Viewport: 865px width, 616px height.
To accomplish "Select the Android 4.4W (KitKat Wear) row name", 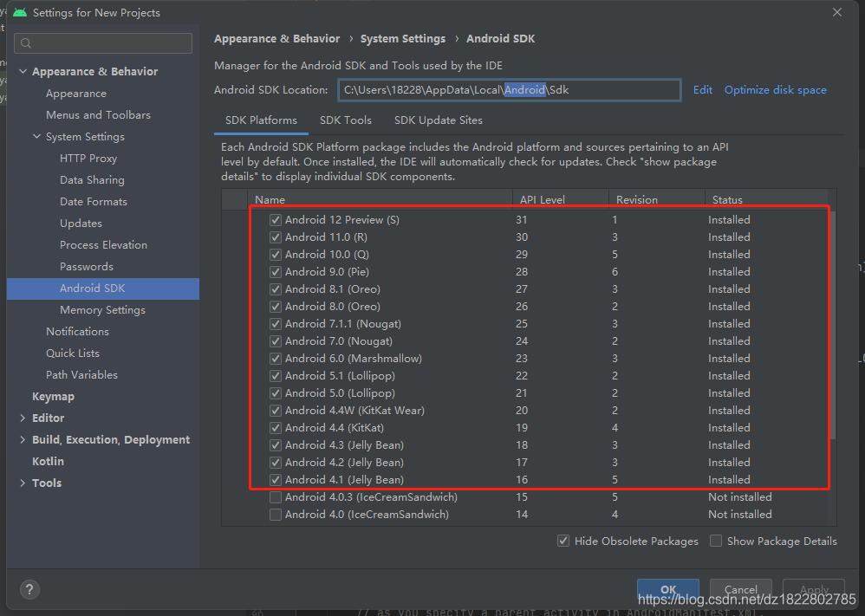I will coord(354,411).
